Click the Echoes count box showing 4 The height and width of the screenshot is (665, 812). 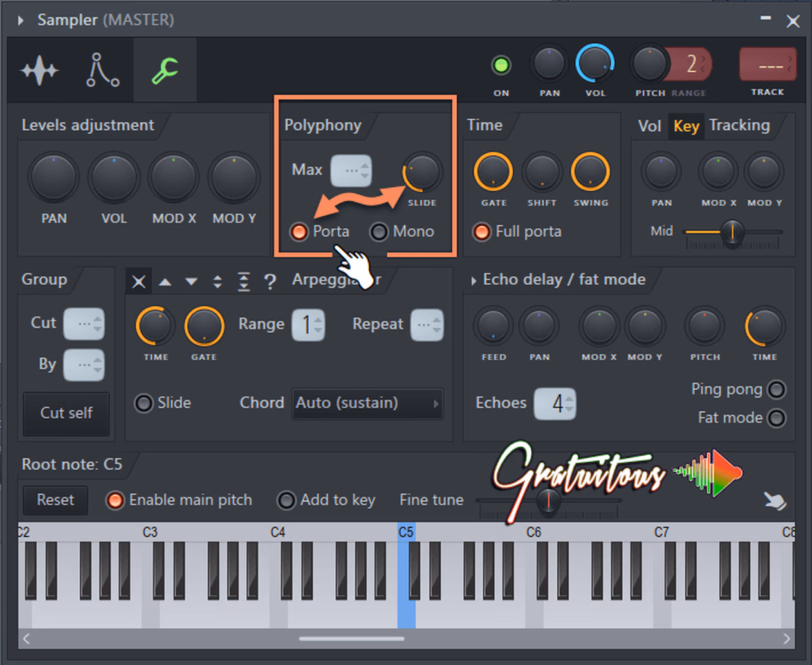tap(555, 404)
